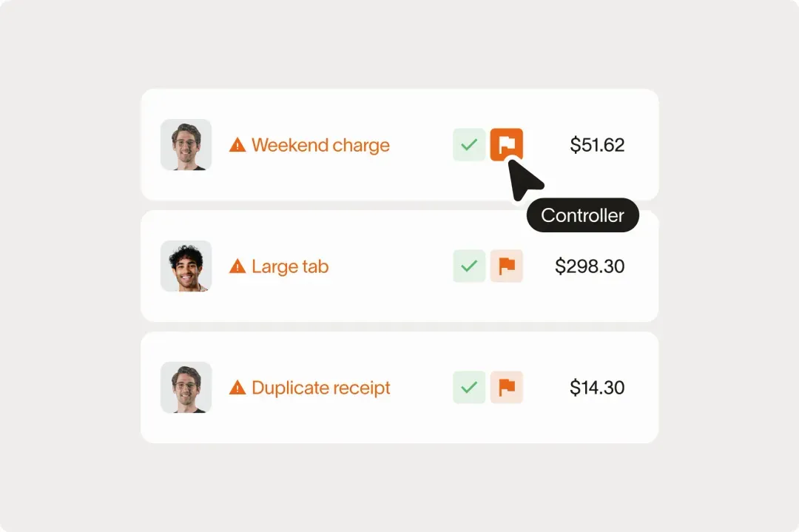This screenshot has width=799, height=532.
Task: Approve the Large tab expense checkmark
Action: [469, 266]
